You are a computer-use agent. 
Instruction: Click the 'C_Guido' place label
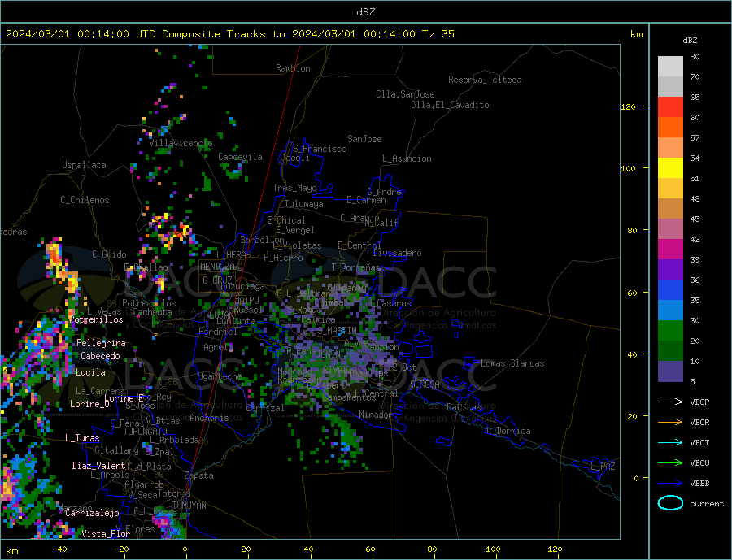point(109,254)
